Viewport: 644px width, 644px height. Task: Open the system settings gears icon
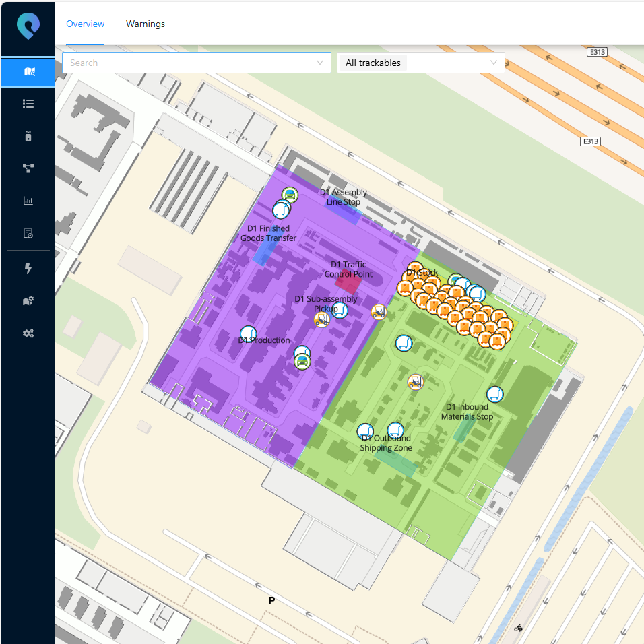pos(28,333)
